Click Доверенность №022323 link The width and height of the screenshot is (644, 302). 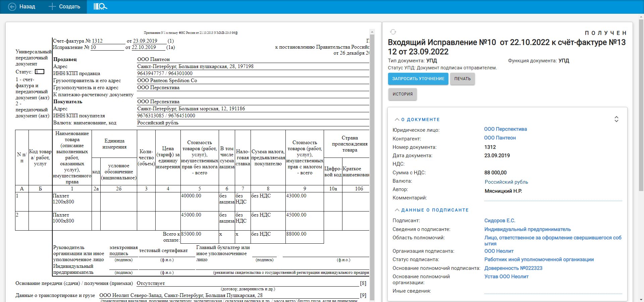pos(513,268)
